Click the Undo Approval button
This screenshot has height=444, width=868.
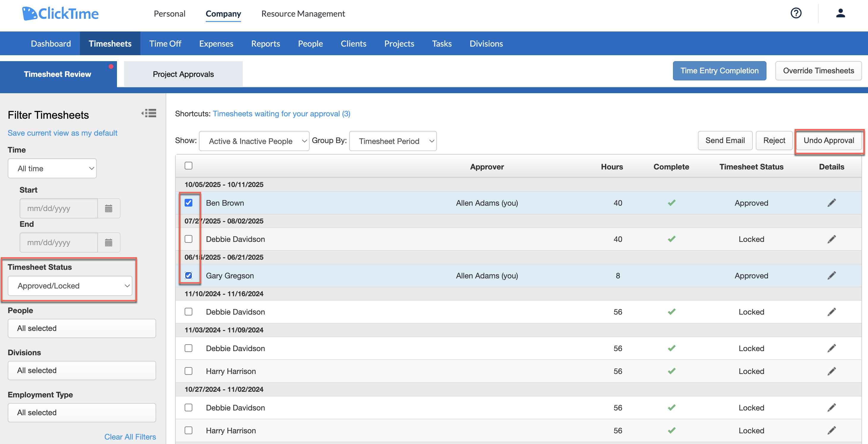[829, 141]
